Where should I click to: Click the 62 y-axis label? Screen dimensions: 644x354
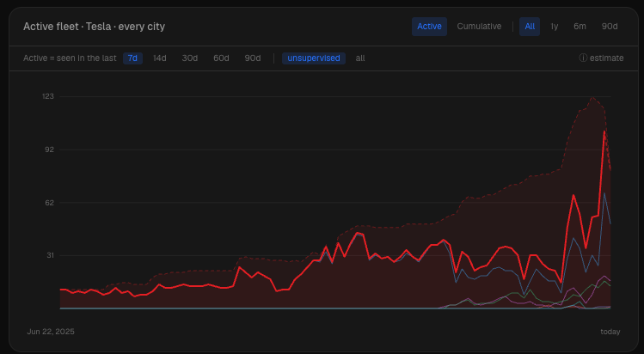(x=49, y=203)
